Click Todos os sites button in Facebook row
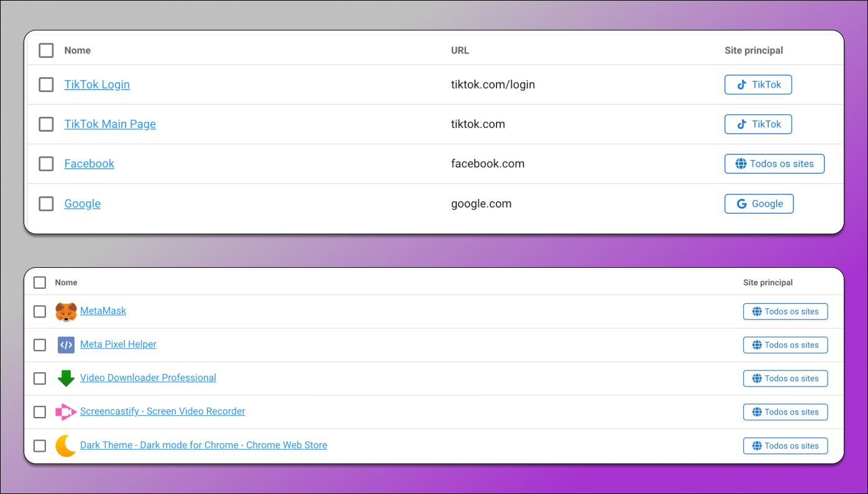The image size is (868, 494). (x=774, y=164)
